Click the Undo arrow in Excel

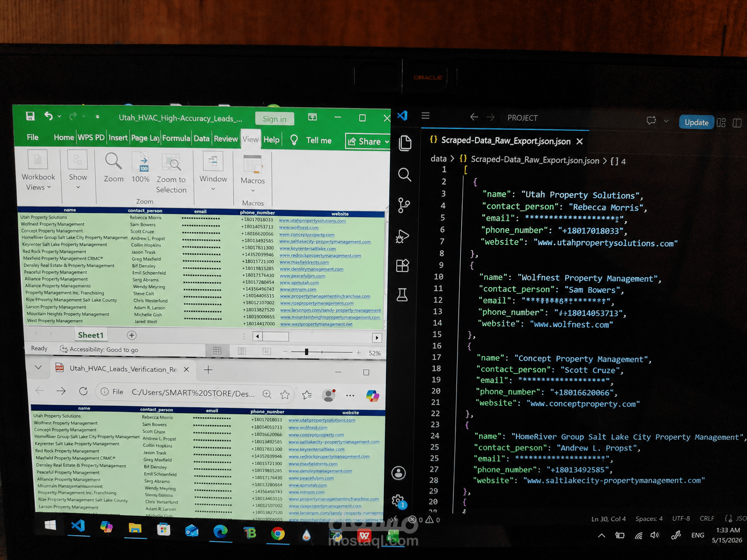(48, 116)
